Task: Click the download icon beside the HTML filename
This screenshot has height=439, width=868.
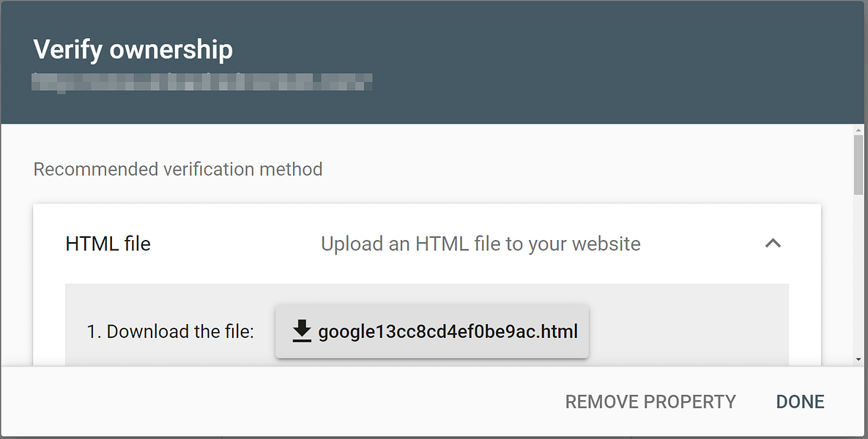Action: [300, 331]
